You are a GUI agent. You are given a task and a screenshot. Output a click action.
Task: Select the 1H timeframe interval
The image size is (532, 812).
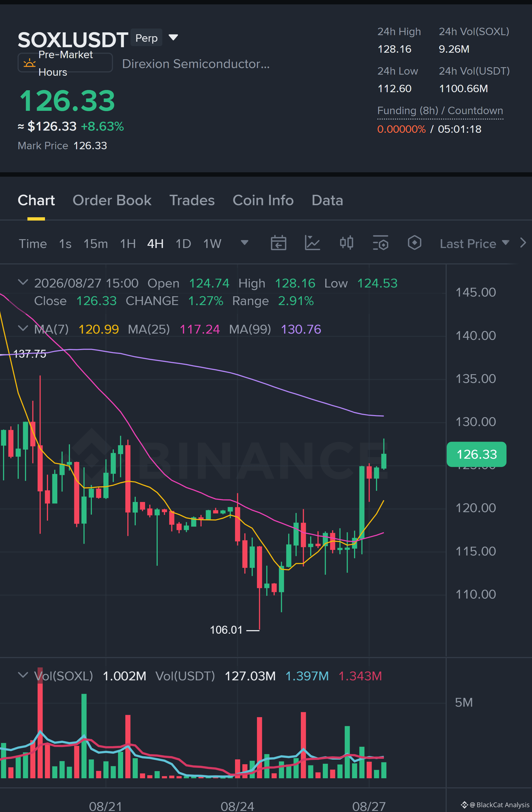click(x=128, y=244)
